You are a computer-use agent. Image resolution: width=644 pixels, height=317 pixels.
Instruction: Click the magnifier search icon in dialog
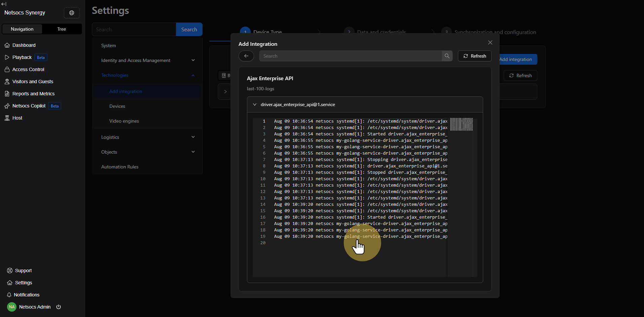point(447,56)
